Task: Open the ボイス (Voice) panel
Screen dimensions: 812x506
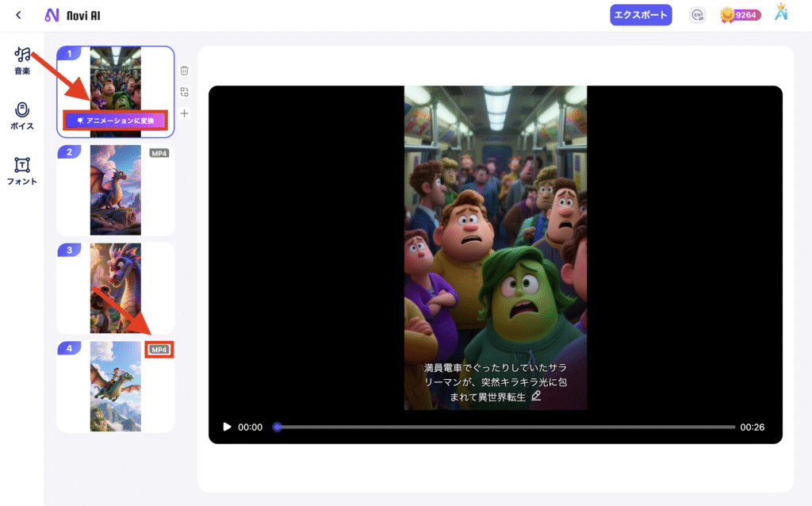Action: click(22, 115)
